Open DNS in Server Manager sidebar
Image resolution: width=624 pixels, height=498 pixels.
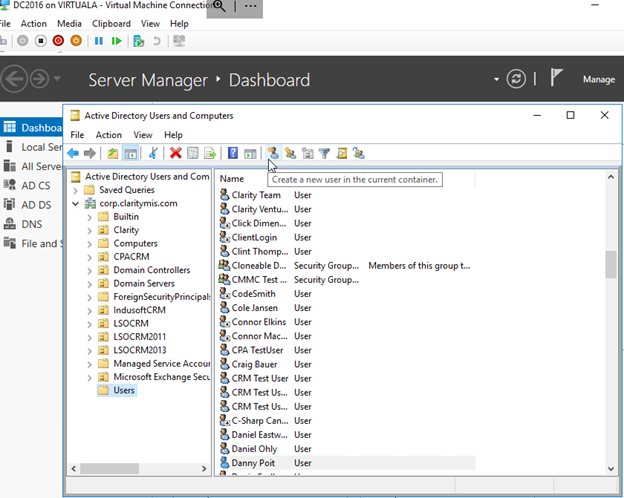31,224
